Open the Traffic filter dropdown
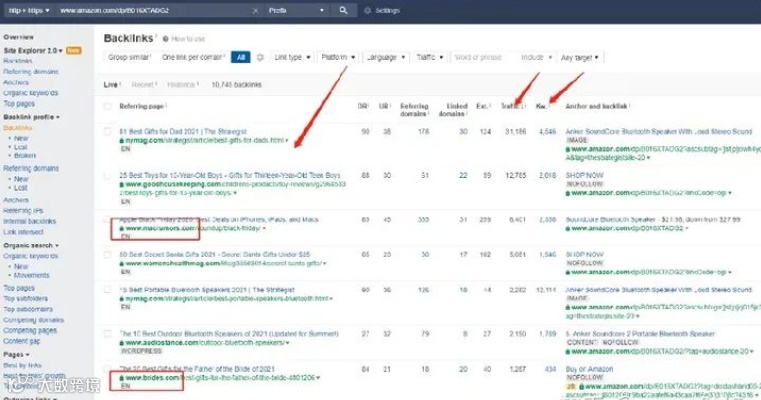761x400 pixels. tap(430, 57)
